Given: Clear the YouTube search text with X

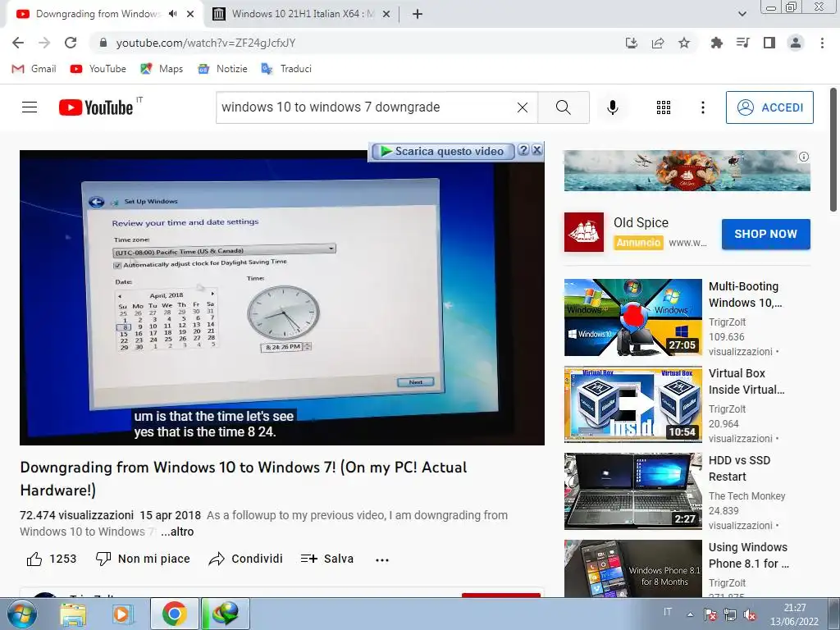Looking at the screenshot, I should pos(523,107).
